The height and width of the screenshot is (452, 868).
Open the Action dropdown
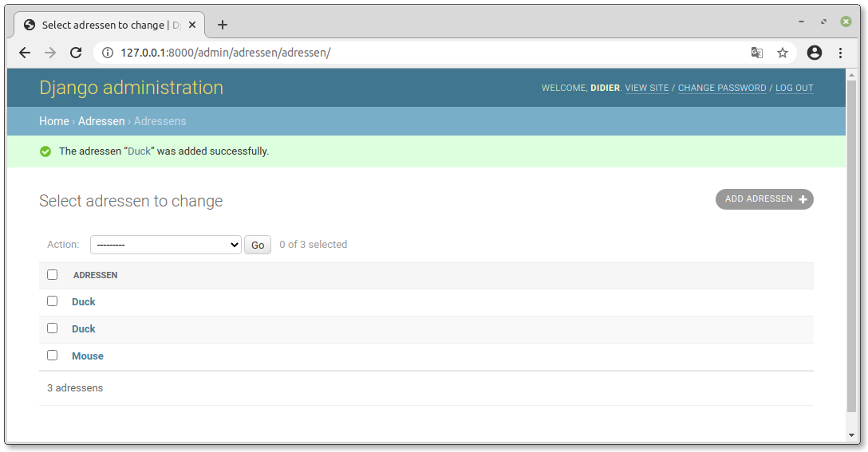165,245
